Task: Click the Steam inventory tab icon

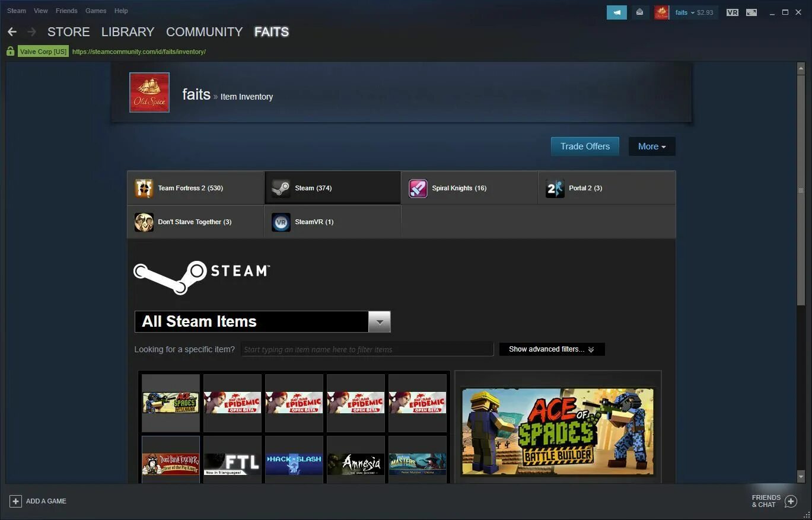Action: point(281,188)
